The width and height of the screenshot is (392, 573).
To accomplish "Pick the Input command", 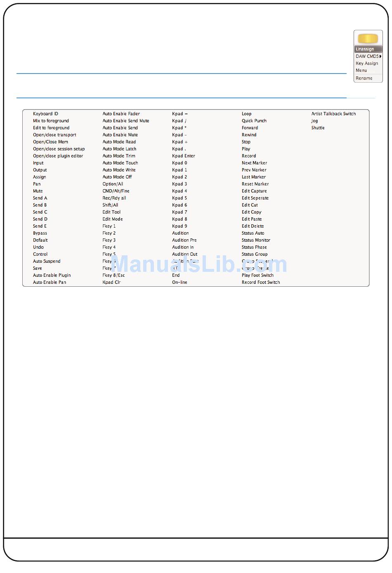I will pos(38,163).
